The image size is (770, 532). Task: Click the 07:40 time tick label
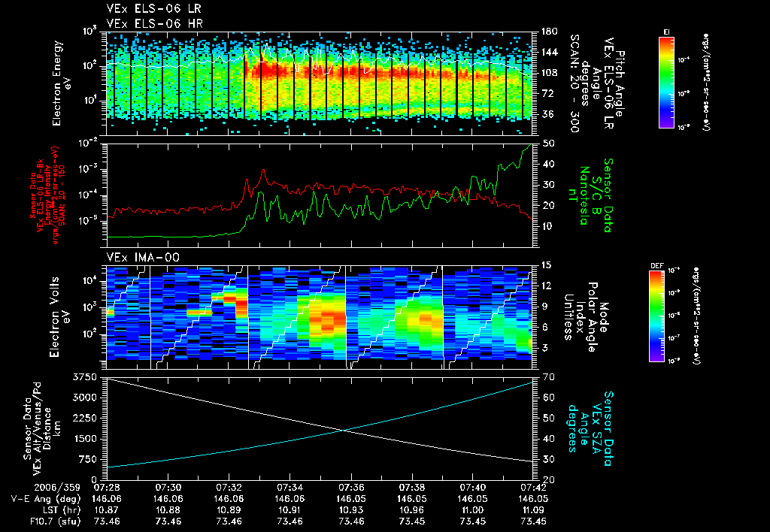pyautogui.click(x=473, y=488)
